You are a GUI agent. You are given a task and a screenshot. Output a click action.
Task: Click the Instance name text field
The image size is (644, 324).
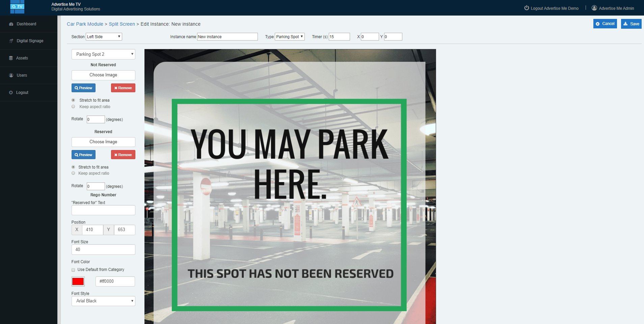click(227, 36)
